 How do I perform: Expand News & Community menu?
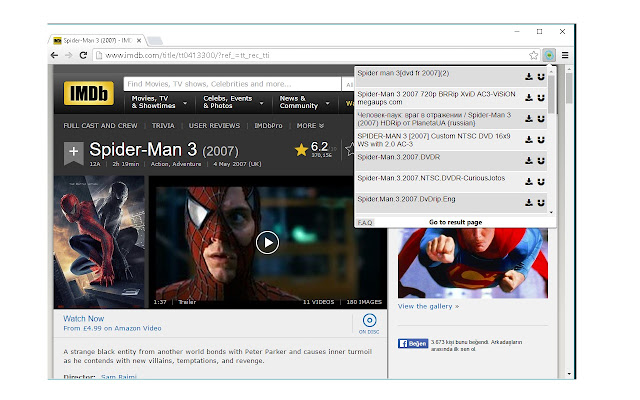(x=304, y=102)
